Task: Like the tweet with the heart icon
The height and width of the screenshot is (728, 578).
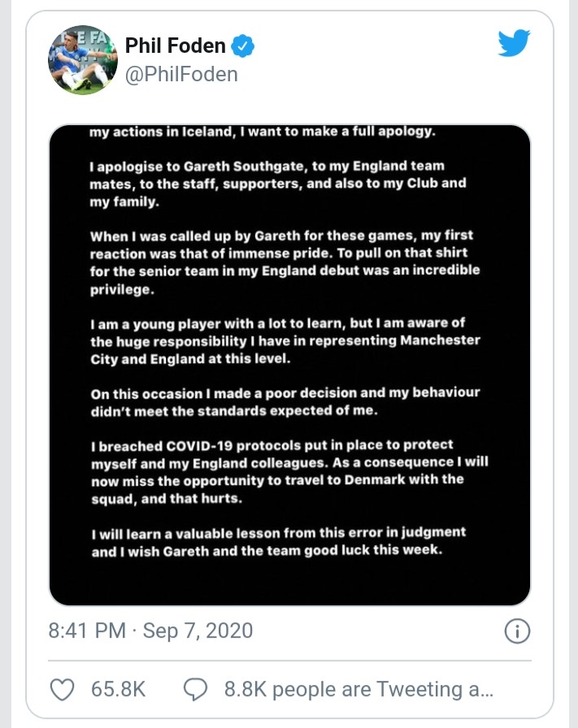Action: (x=62, y=690)
